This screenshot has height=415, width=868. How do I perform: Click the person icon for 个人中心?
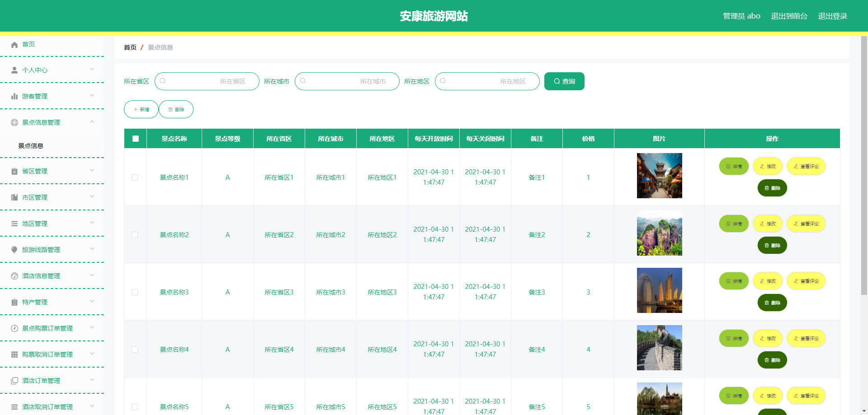(x=14, y=70)
